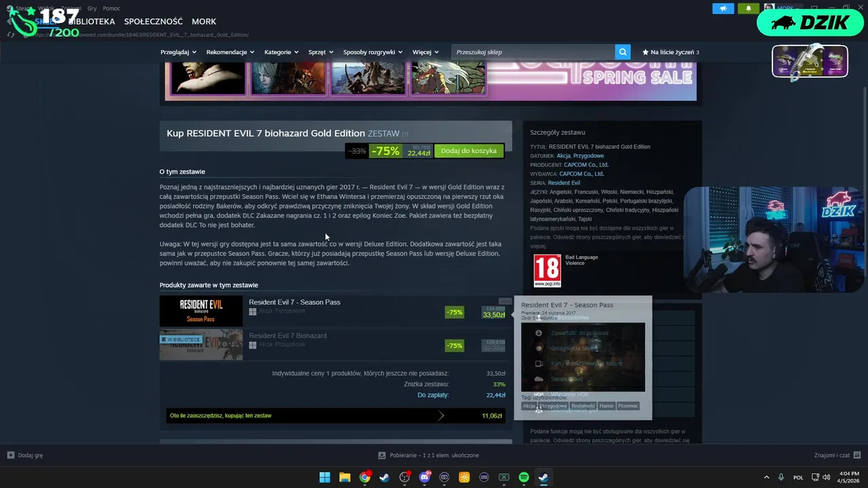Screen dimensions: 868x488
Task: Click the Brutalność tag in the popup
Action: pos(583,406)
